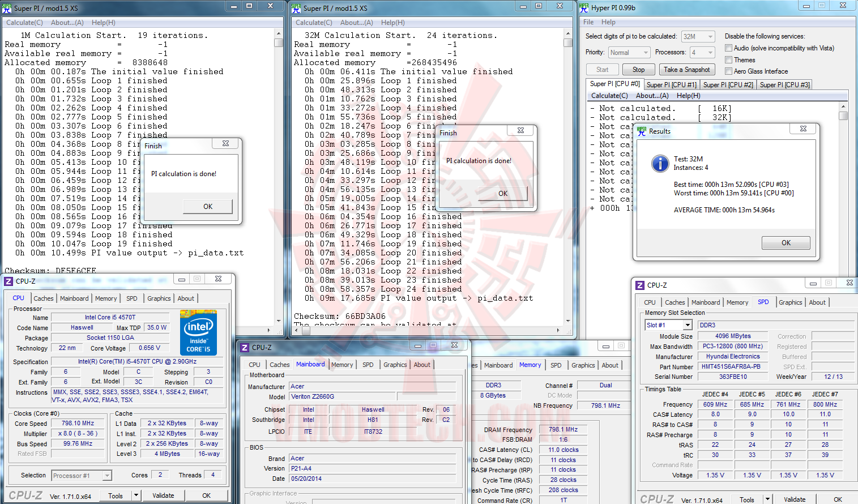Screen dimensions: 858x504
Task: Click OK in the Finish dialog over the 32M run
Action: pos(503,194)
